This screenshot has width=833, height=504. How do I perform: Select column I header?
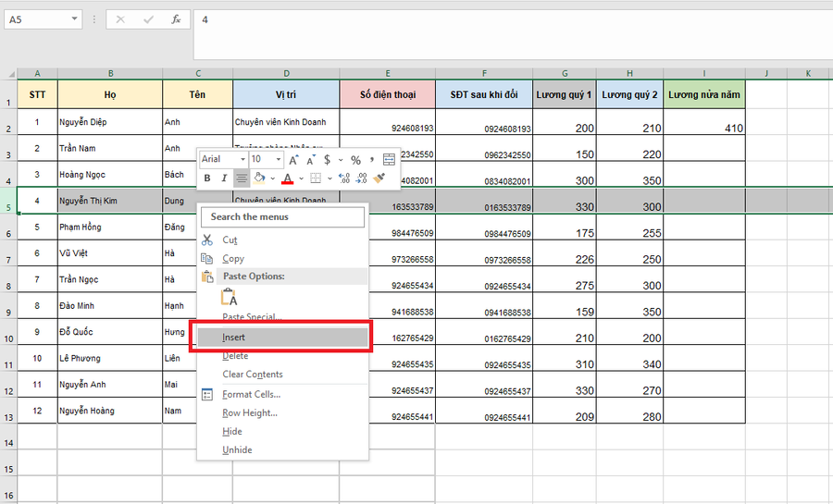click(x=704, y=74)
